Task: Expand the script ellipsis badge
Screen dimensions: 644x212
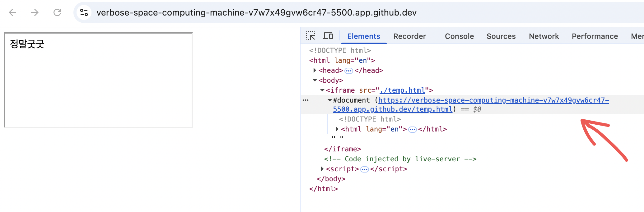Action: (x=365, y=169)
